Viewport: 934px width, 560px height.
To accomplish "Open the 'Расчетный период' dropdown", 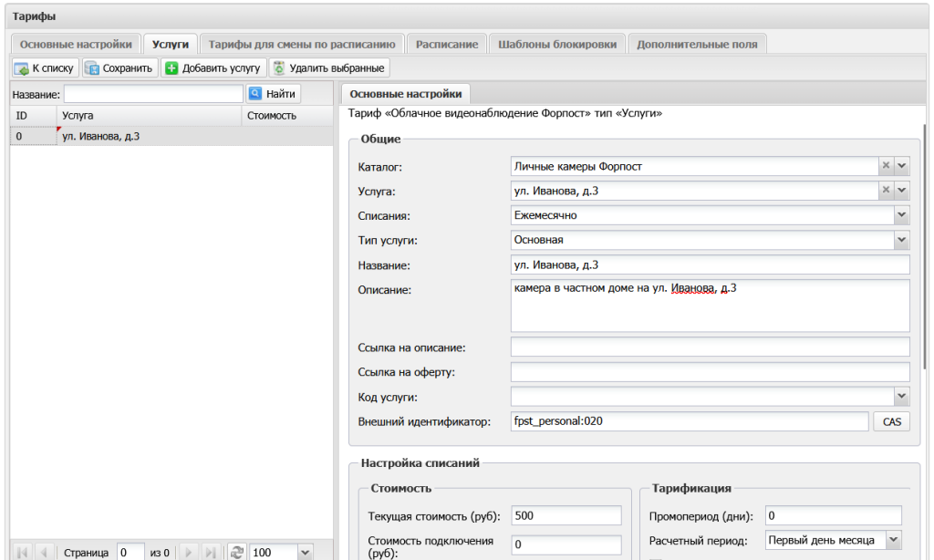I will coord(894,540).
